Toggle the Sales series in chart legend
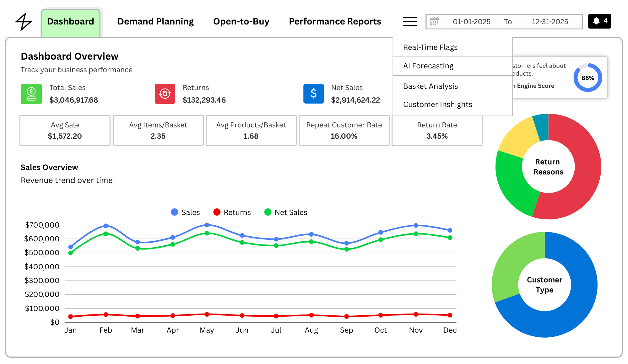 point(185,212)
